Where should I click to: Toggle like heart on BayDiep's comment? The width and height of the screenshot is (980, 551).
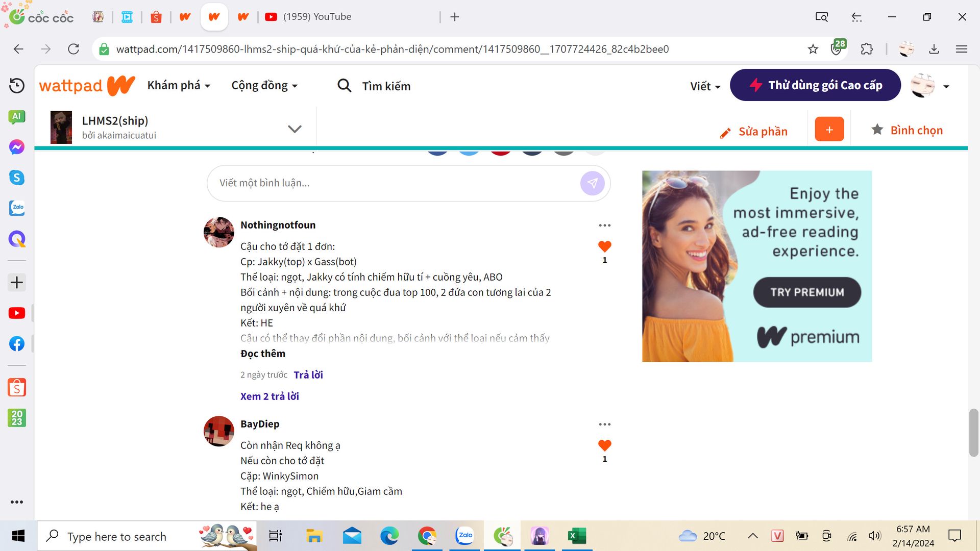coord(604,446)
